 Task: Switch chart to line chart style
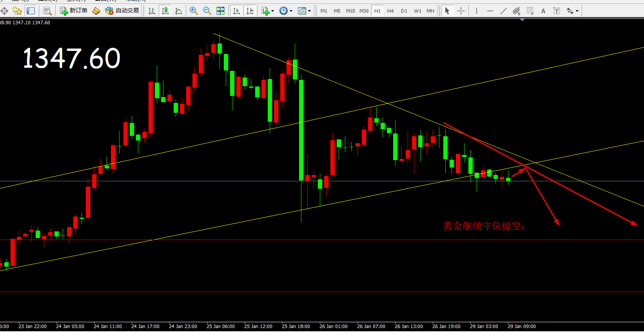click(179, 11)
